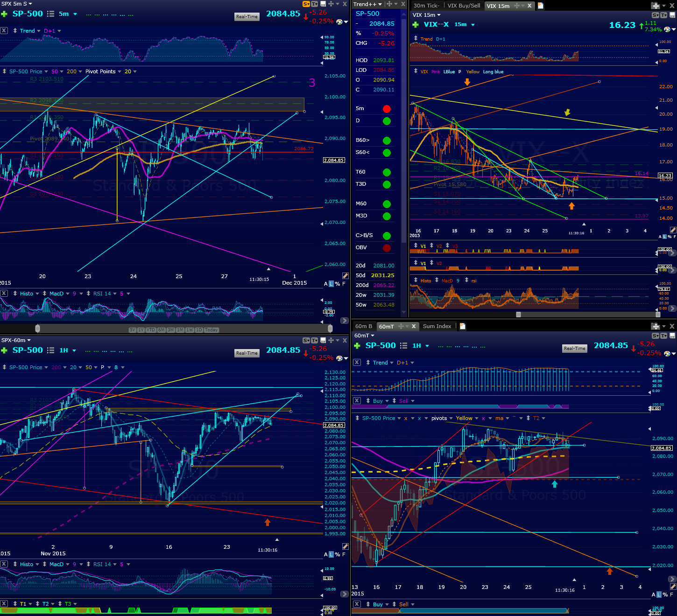Viewport: 677px width, 616px height.
Task: Click pencil drawing tools icon in VIX chart
Action: pyautogui.click(x=673, y=230)
